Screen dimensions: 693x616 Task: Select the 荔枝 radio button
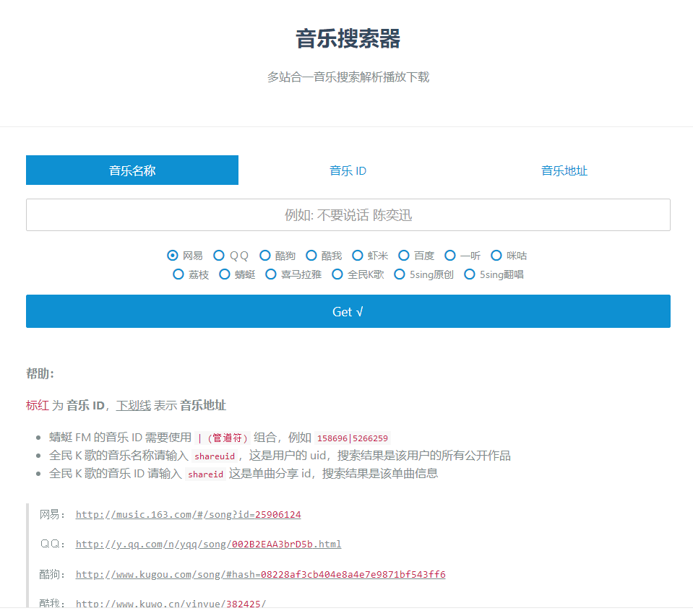pyautogui.click(x=178, y=274)
